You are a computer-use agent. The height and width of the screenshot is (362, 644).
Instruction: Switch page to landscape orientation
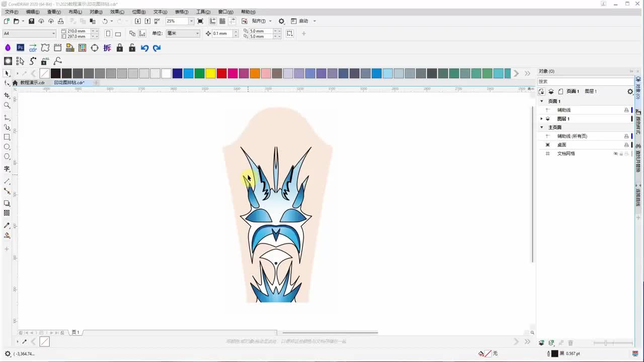(118, 34)
